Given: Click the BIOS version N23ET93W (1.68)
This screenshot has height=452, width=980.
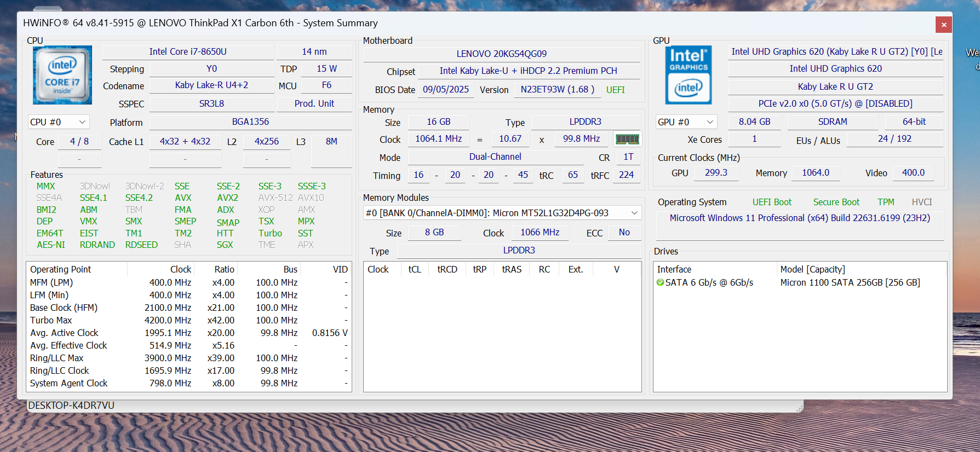Looking at the screenshot, I should coord(558,90).
